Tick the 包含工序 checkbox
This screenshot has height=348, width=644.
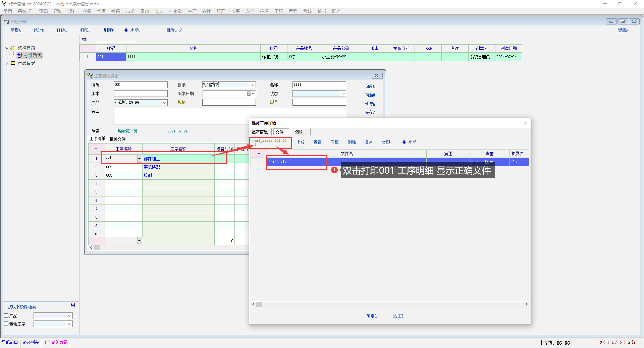6,324
